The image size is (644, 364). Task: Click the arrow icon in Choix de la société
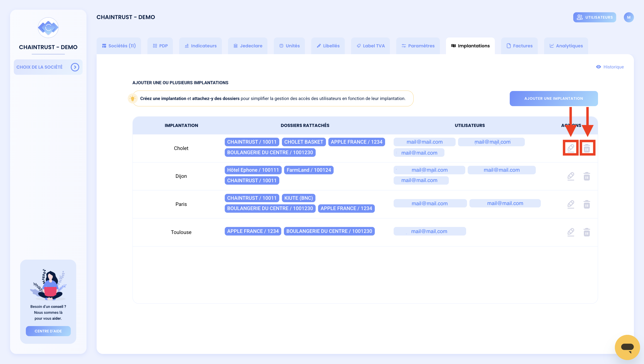click(x=75, y=67)
